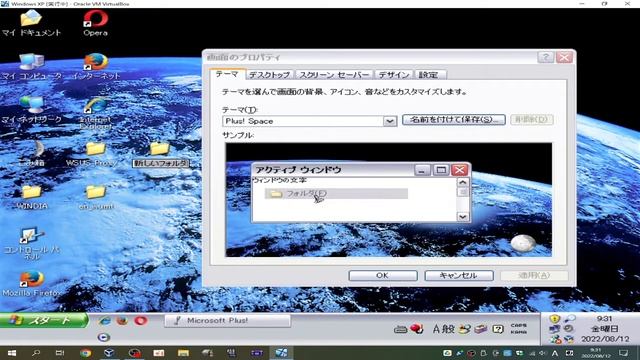Select the WSUS-Proxy folder on desktop

[93, 154]
